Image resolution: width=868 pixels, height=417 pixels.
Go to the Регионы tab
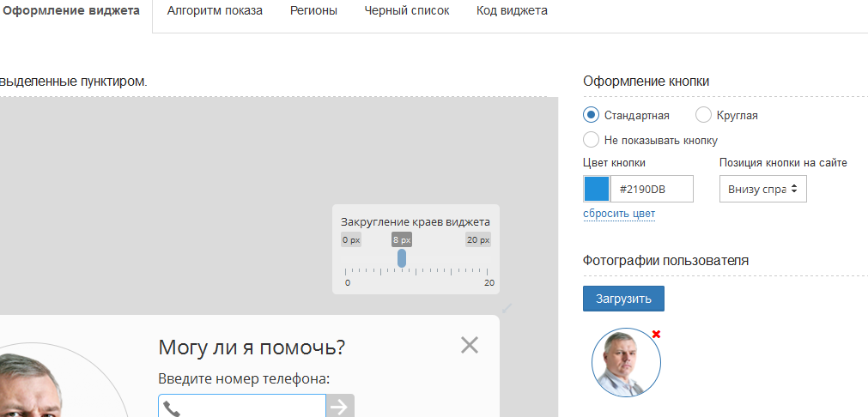click(313, 10)
